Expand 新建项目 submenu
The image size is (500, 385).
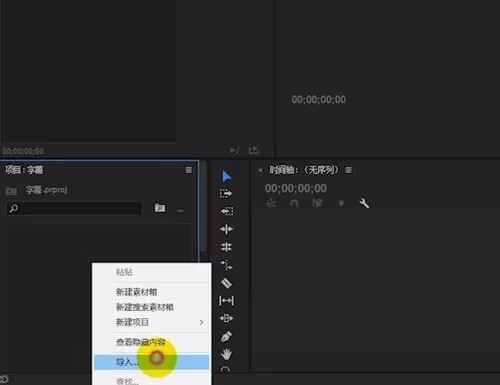coord(152,322)
